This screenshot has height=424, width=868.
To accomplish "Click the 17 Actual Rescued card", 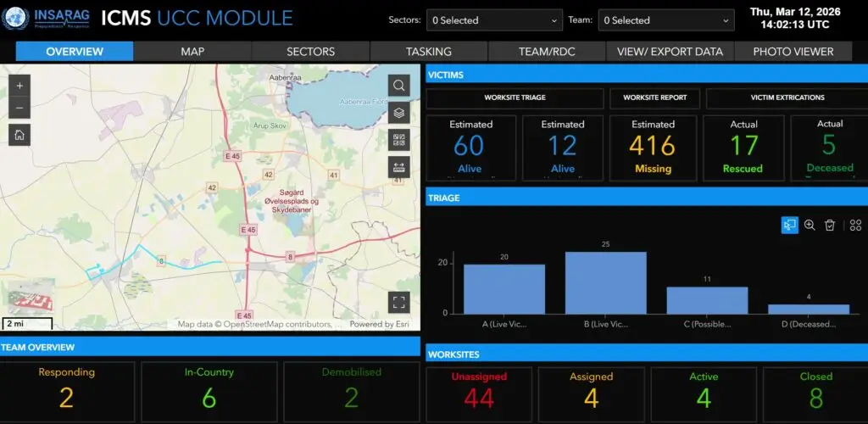I will 743,148.
